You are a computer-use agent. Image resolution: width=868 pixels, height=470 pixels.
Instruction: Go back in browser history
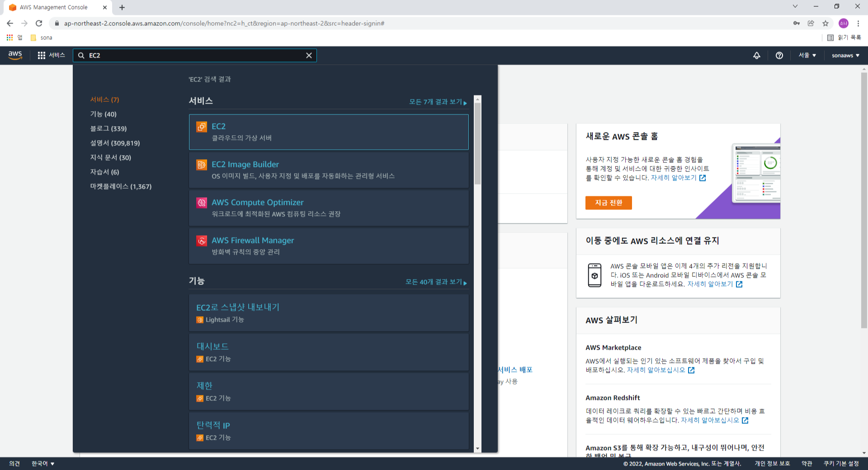pos(10,23)
